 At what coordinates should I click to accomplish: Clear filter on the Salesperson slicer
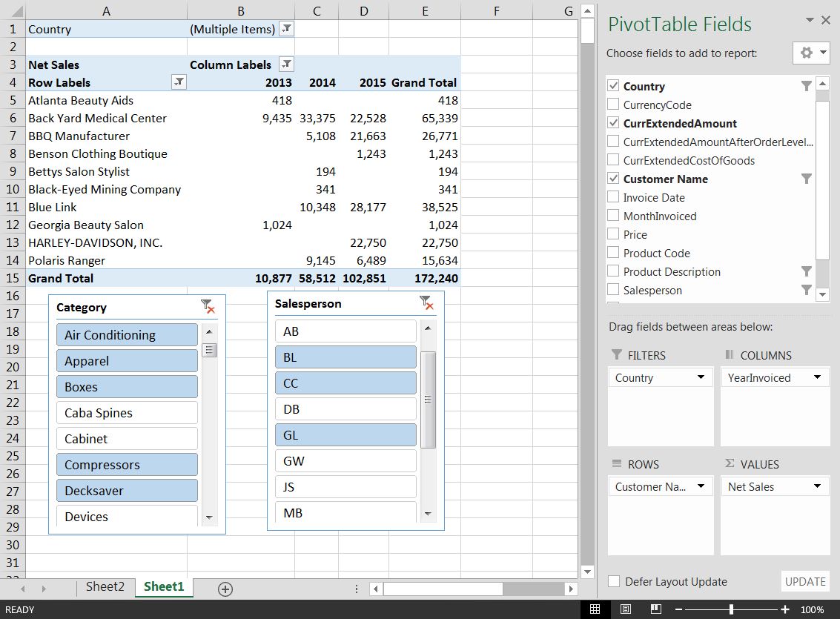click(x=426, y=302)
